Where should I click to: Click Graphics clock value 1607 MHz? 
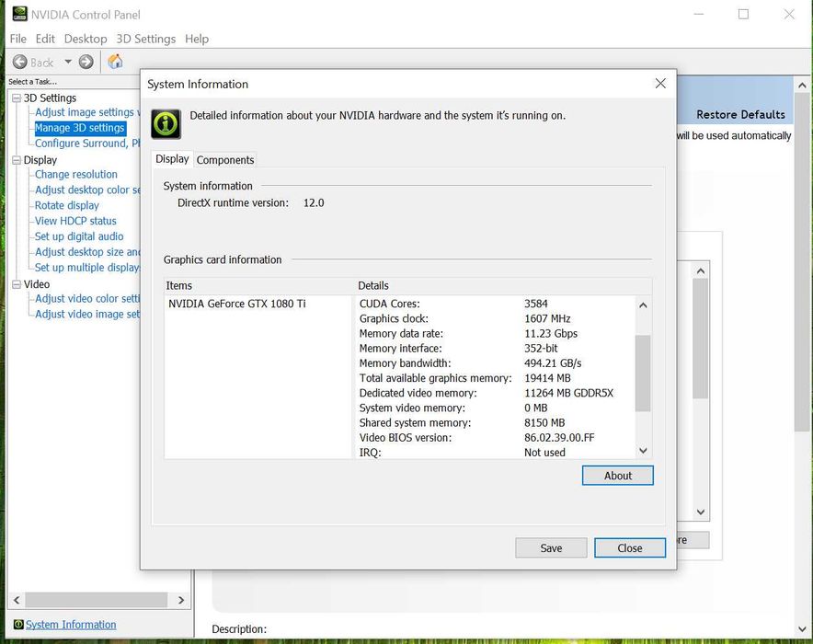click(547, 319)
